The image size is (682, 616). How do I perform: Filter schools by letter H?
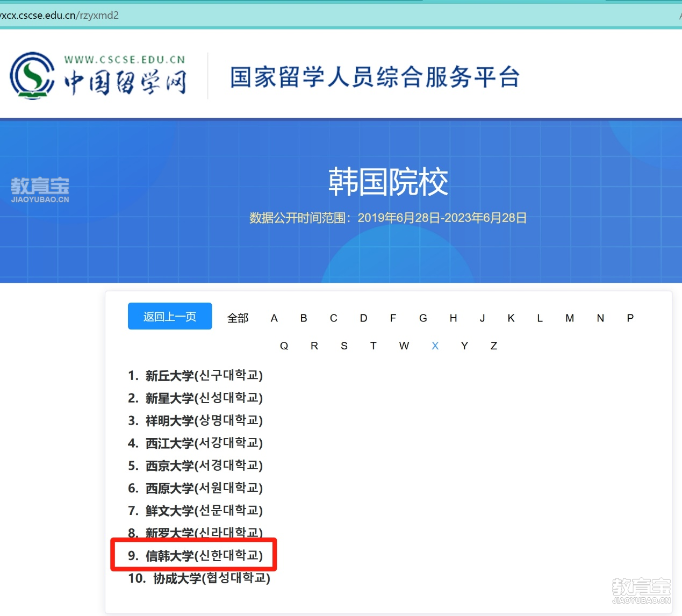tap(453, 318)
